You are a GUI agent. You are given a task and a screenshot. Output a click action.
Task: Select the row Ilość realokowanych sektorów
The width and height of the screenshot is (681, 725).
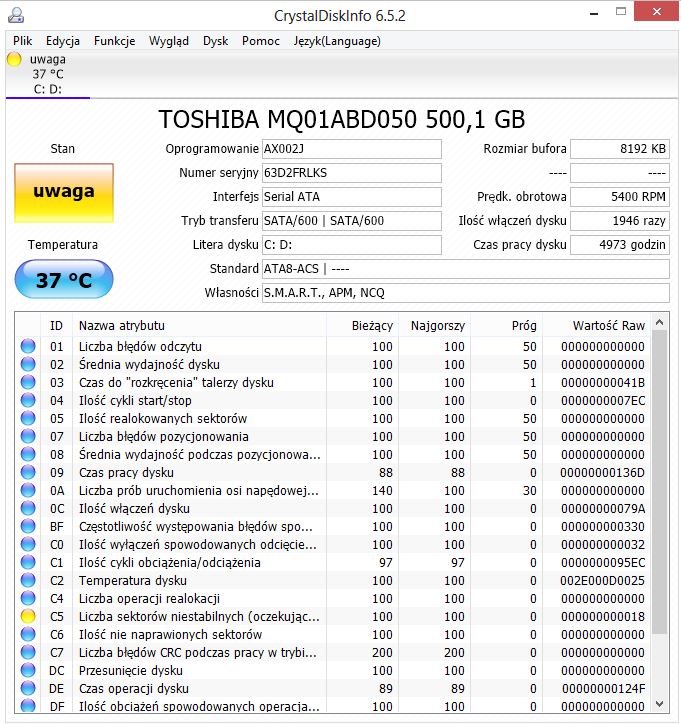tap(333, 418)
